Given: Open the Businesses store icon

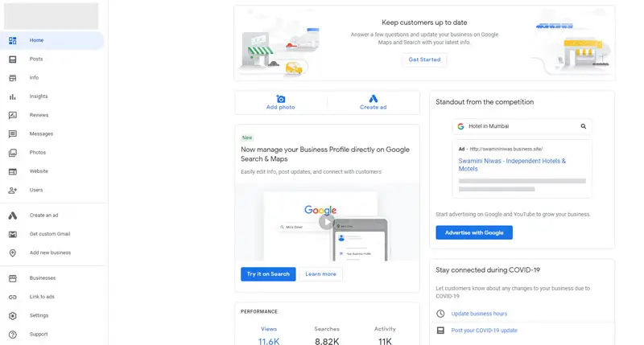Looking at the screenshot, I should point(13,278).
